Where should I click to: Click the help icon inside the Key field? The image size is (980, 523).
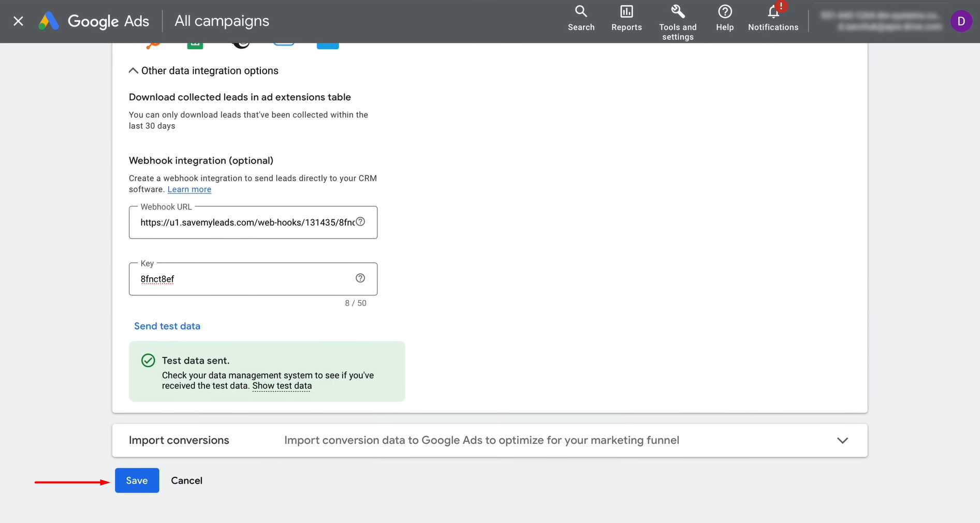[360, 278]
